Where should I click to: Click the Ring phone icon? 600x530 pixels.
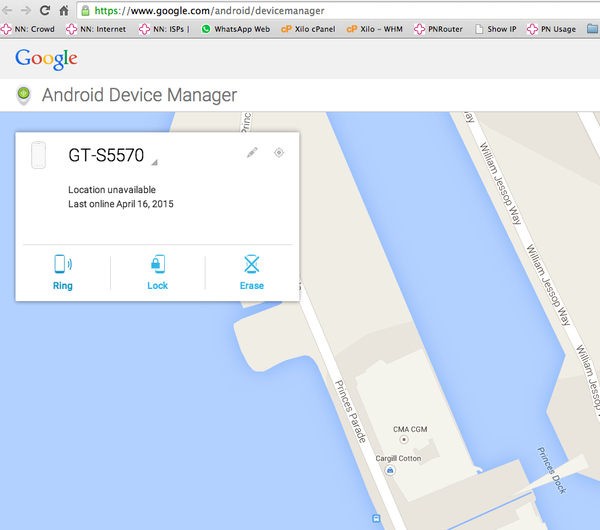(x=63, y=264)
